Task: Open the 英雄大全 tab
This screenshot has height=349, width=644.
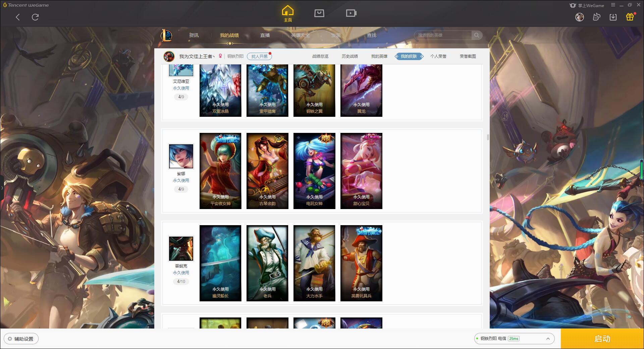Action: coord(301,35)
